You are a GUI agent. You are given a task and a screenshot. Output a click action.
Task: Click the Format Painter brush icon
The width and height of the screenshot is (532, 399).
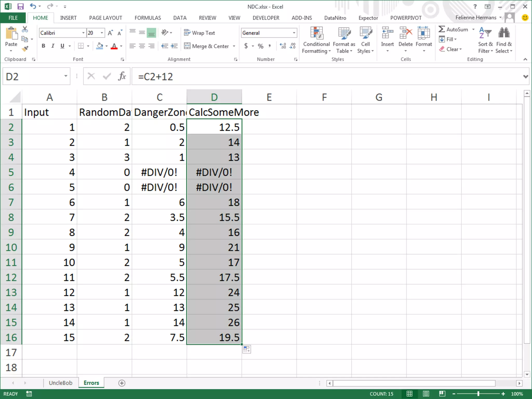pos(25,49)
